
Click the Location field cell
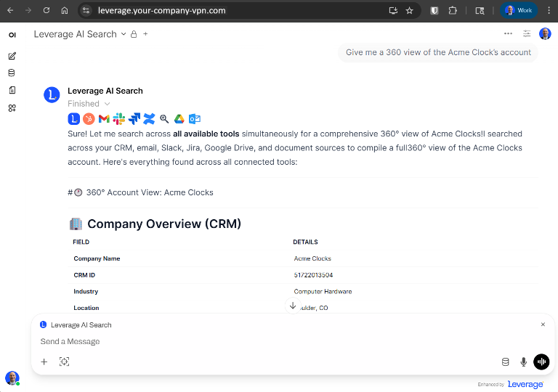[x=86, y=308]
